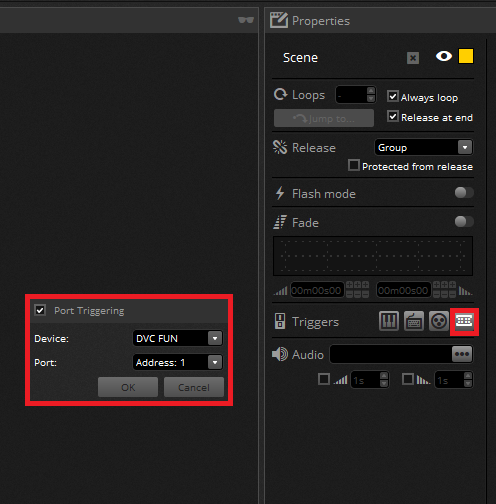Viewport: 496px width, 504px height.
Task: Open the Port Address dropdown
Action: point(178,362)
